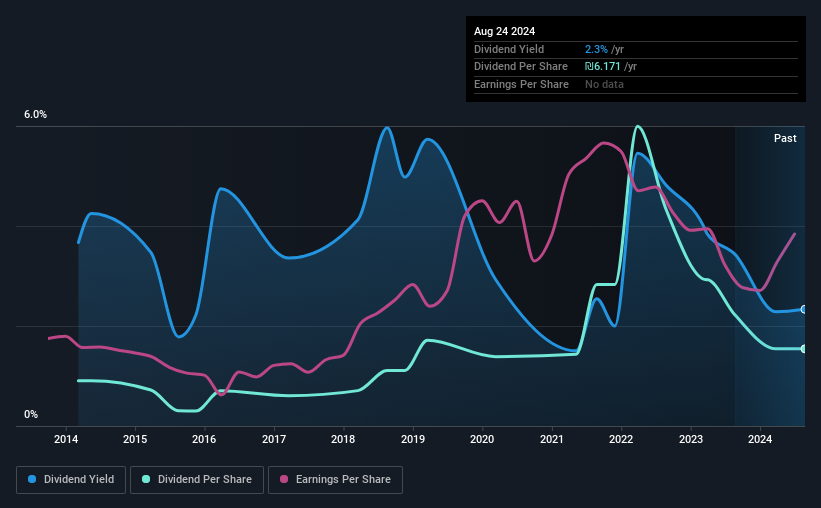Select the 2024 x-axis label
The image size is (821, 508).
click(760, 439)
